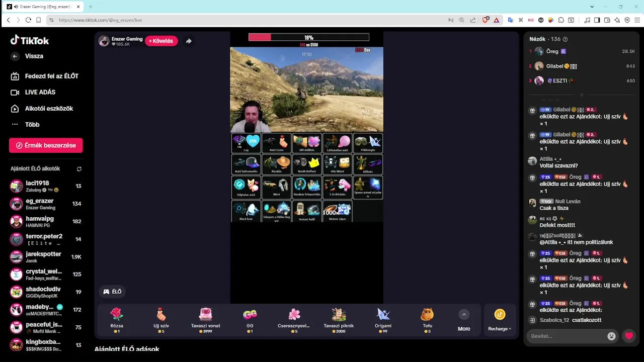Click the 'Defekt mostttt' chat message
The width and height of the screenshot is (644, 362).
[557, 225]
